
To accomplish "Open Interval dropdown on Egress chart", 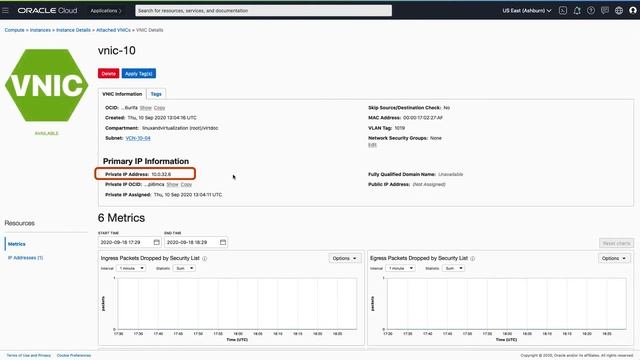I will [400, 268].
